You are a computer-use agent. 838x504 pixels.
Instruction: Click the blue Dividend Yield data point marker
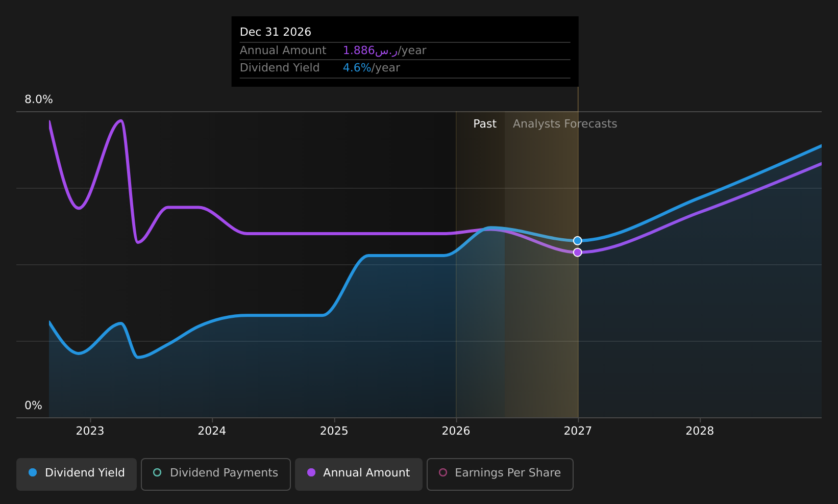pyautogui.click(x=577, y=241)
